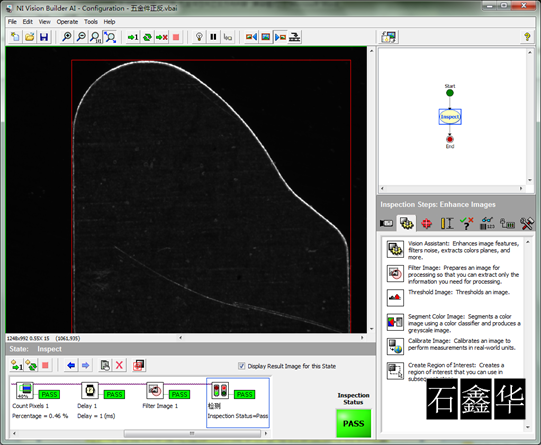
Task: Click the steps list horizontal scrollbar thumb
Action: [x=192, y=433]
